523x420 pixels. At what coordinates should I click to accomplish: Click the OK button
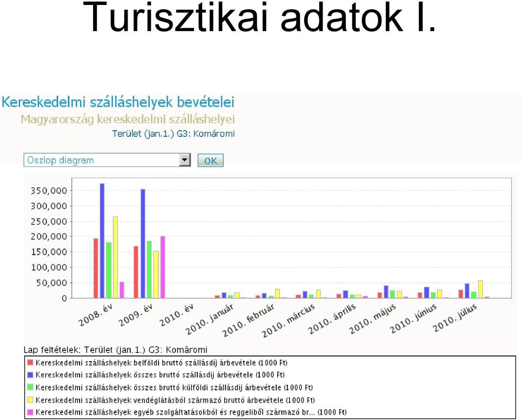(210, 161)
